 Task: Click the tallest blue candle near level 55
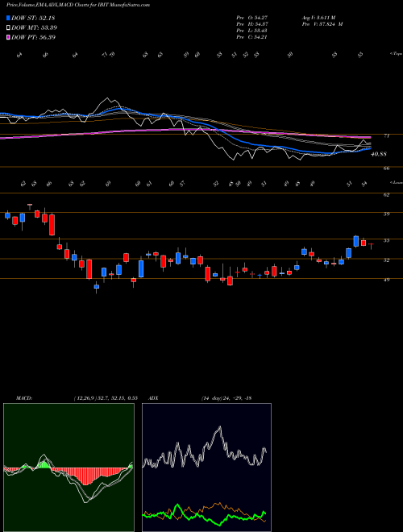(x=355, y=241)
